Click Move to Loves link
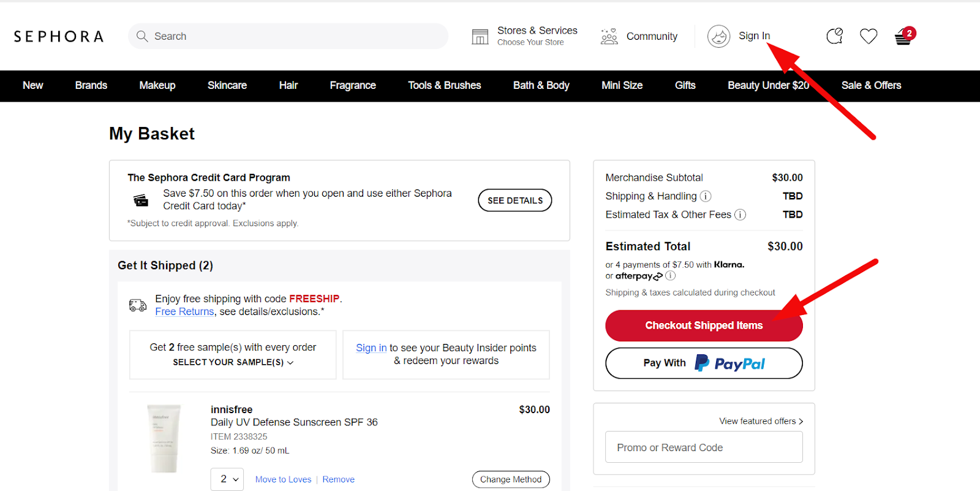This screenshot has height=491, width=980. pos(283,479)
